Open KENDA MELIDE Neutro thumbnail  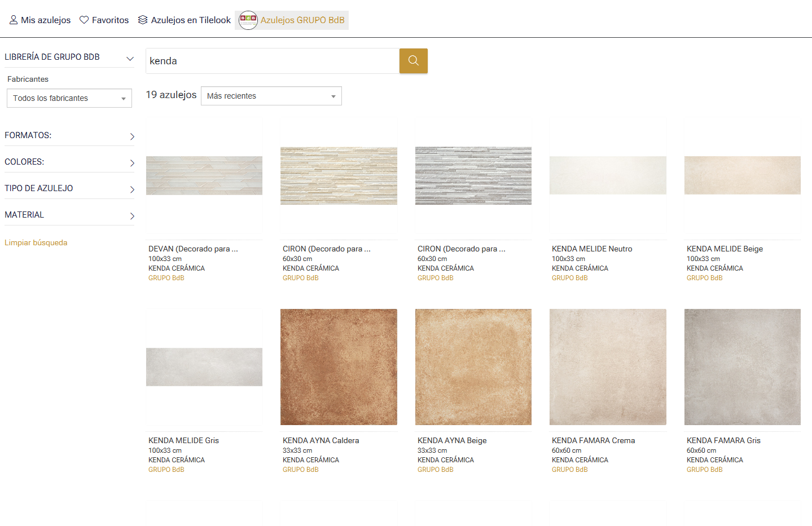click(608, 175)
